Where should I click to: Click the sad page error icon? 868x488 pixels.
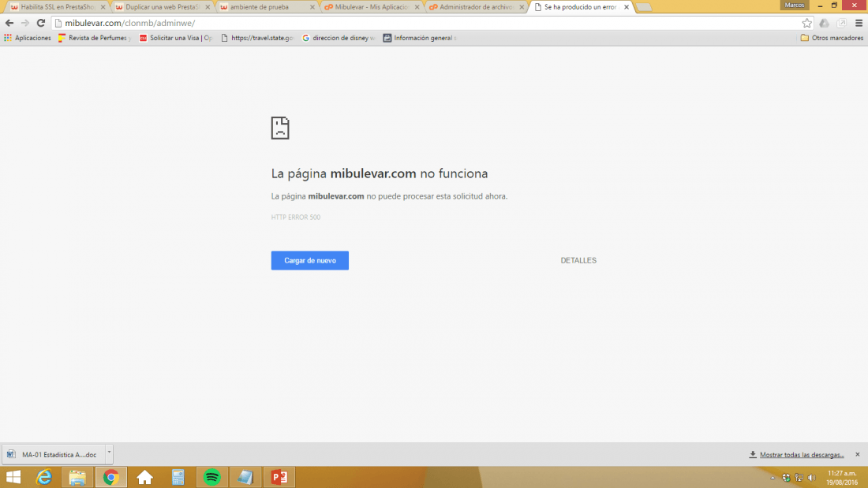point(280,128)
